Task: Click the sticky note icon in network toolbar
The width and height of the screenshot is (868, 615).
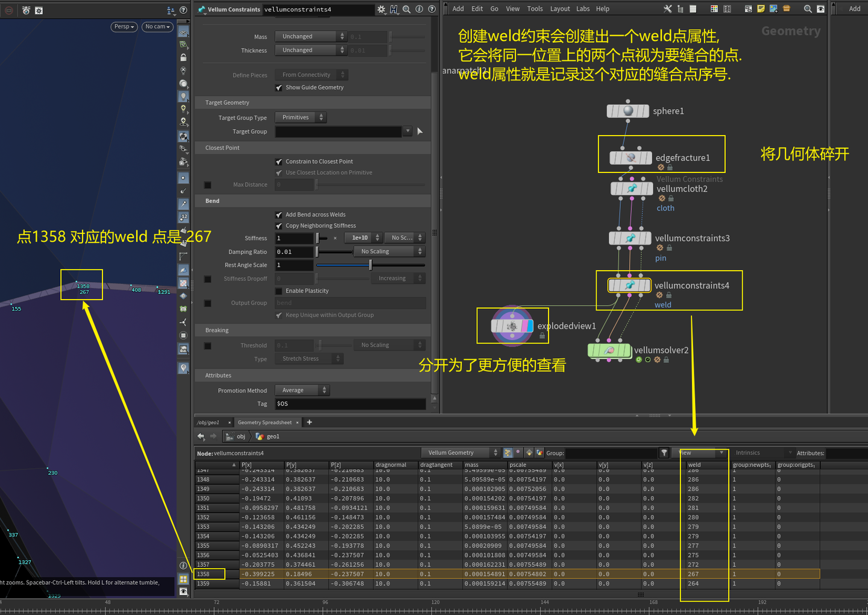Action: coord(761,9)
